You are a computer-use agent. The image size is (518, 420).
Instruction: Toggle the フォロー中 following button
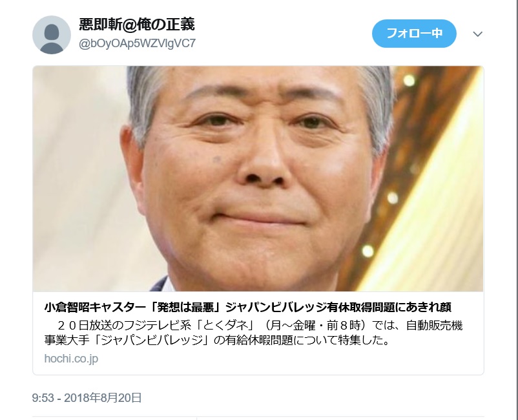pos(414,34)
